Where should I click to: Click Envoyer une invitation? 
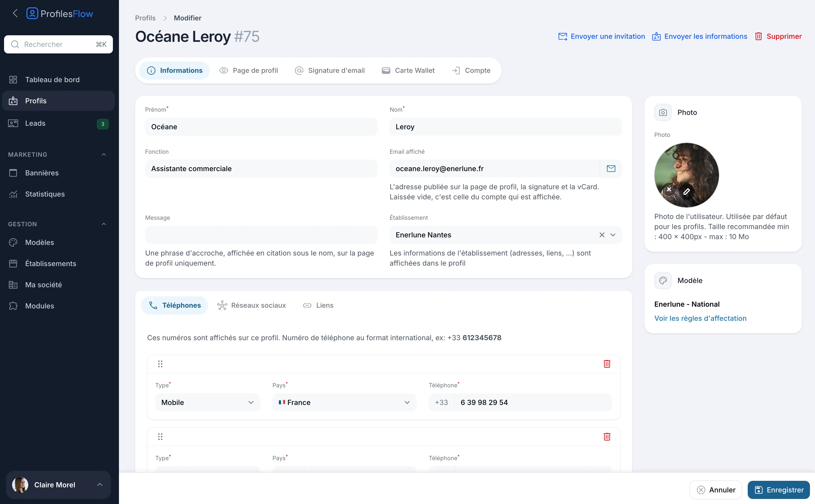pyautogui.click(x=602, y=36)
